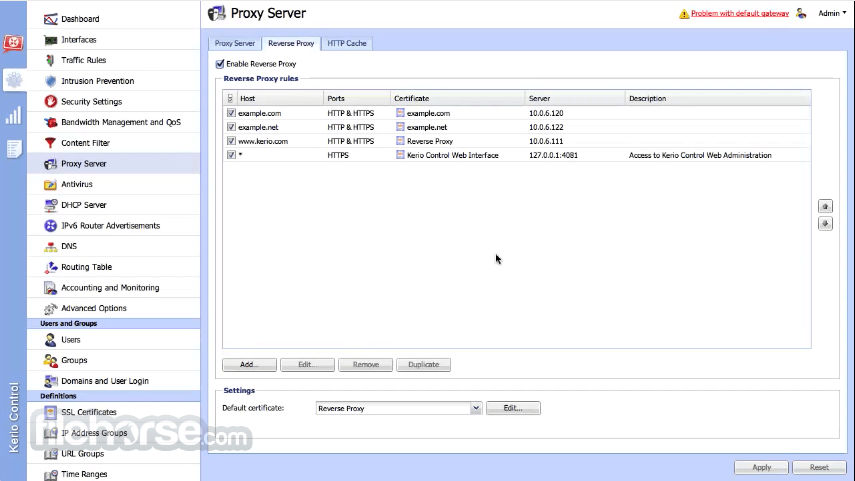Select Access to Kerio Control Web Administration description
The height and width of the screenshot is (481, 855).
coord(700,155)
